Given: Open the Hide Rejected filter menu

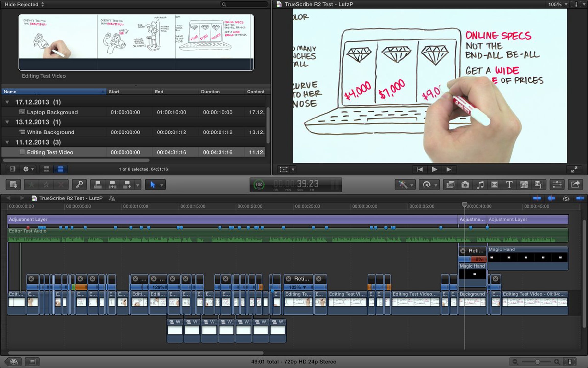Looking at the screenshot, I should 24,4.
